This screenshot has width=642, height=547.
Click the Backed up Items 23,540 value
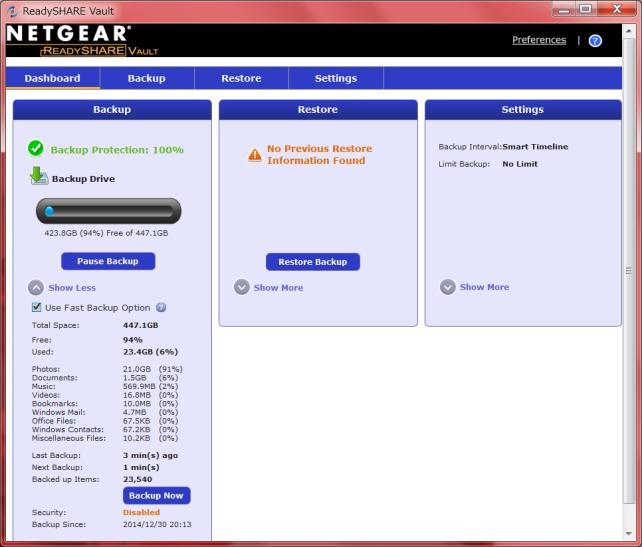pos(138,479)
